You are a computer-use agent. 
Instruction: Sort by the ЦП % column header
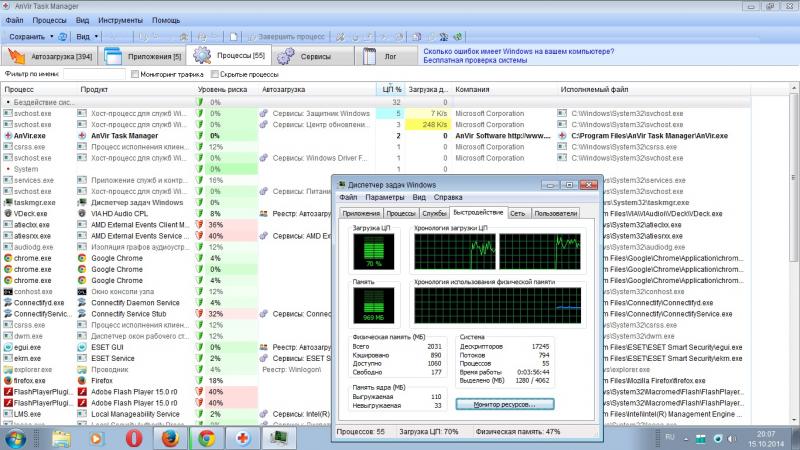[391, 89]
